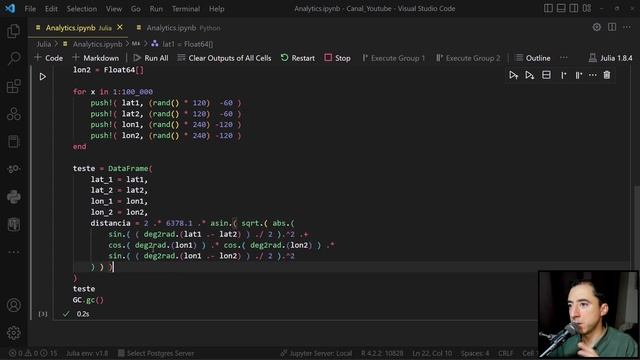640x360 pixels.
Task: Open the Explorer view in activity bar
Action: [13, 31]
